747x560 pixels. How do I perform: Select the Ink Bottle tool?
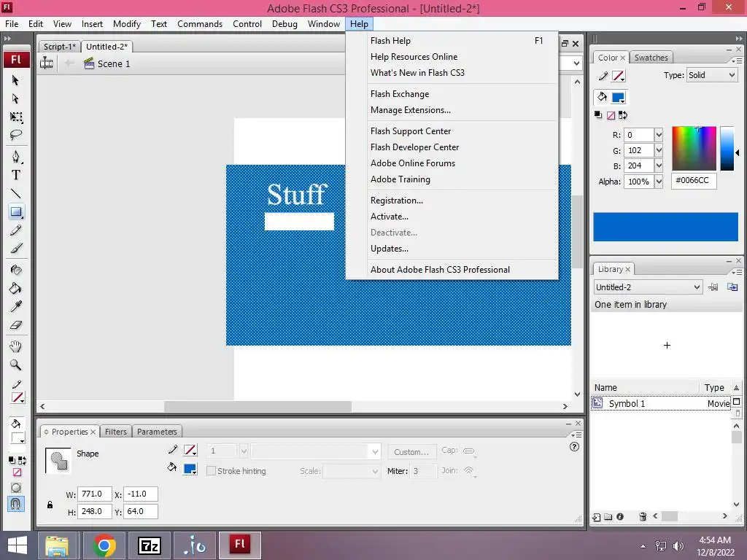(16, 270)
